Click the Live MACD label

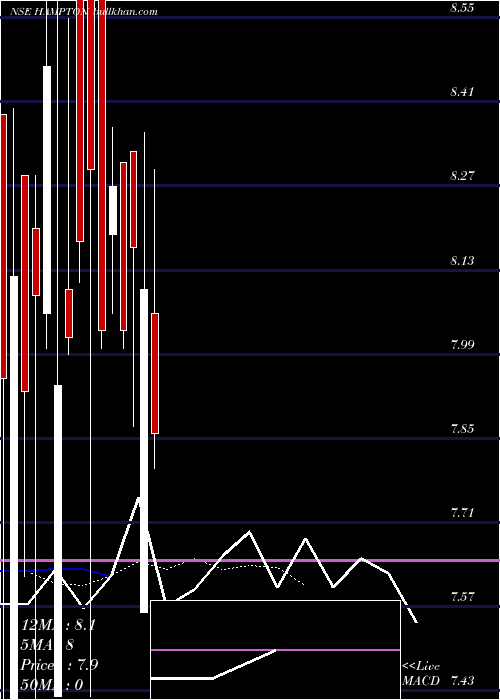tap(421, 673)
